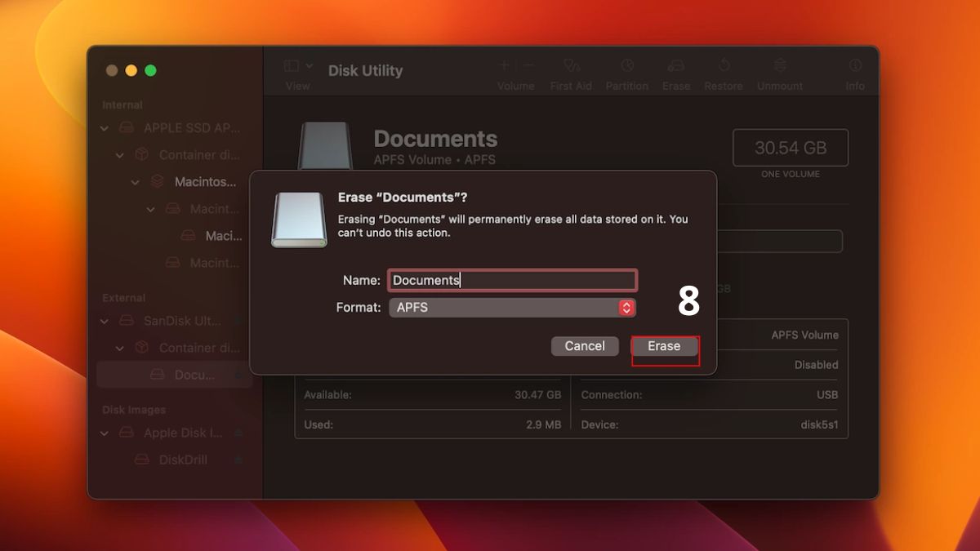The height and width of the screenshot is (551, 980).
Task: Eject the SanDisk Ult... drive
Action: click(x=238, y=321)
